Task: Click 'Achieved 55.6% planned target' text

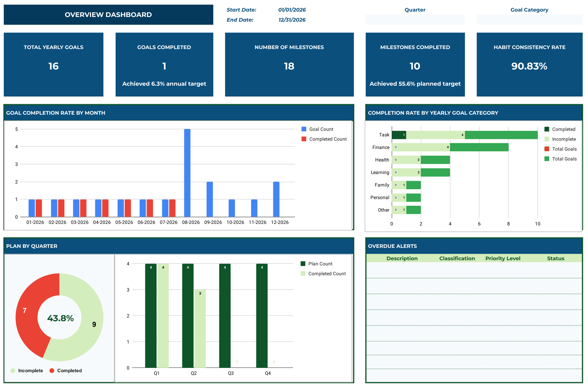Action: pos(415,84)
